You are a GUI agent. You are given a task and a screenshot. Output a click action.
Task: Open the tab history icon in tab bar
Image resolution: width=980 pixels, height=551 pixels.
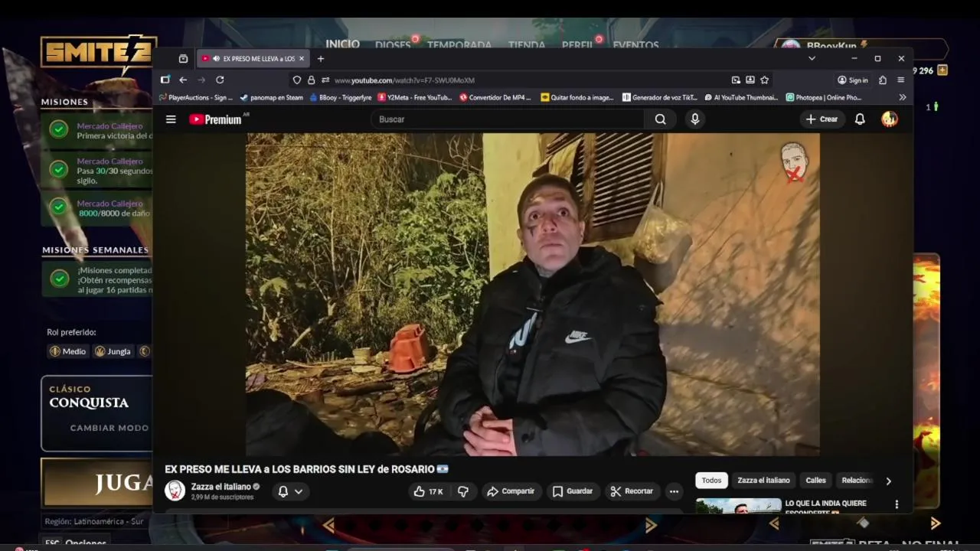[x=183, y=59]
